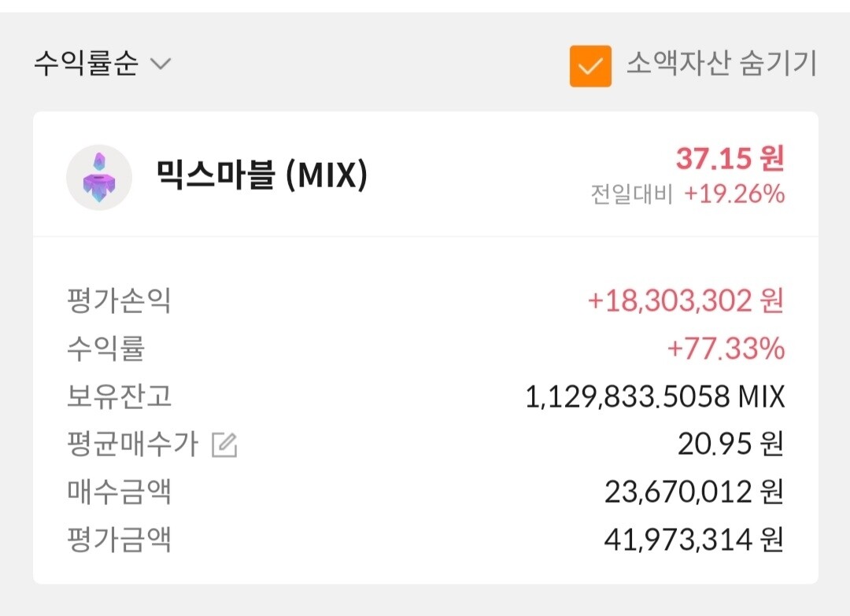Click the 1,129,833.5058 MIX balance amount
850x616 pixels.
pos(655,397)
